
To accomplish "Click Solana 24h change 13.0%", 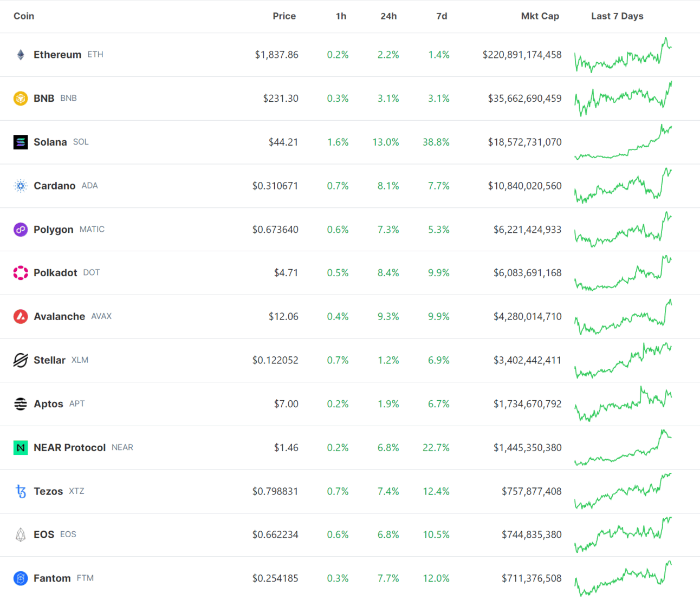I will point(386,142).
